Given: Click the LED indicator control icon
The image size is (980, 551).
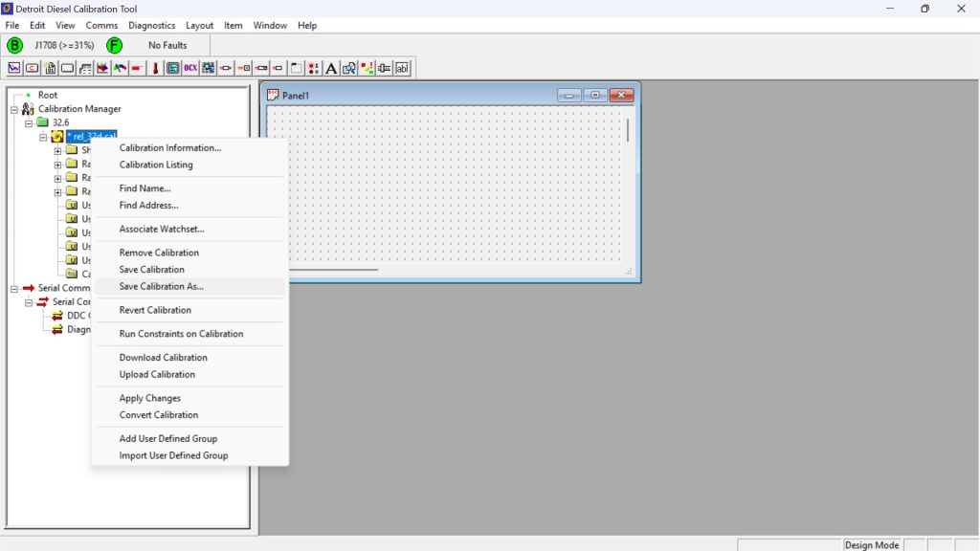Looking at the screenshot, I should point(312,68).
